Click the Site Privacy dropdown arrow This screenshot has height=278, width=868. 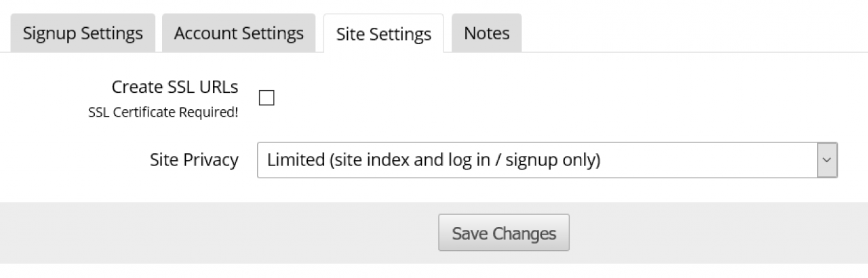[827, 160]
